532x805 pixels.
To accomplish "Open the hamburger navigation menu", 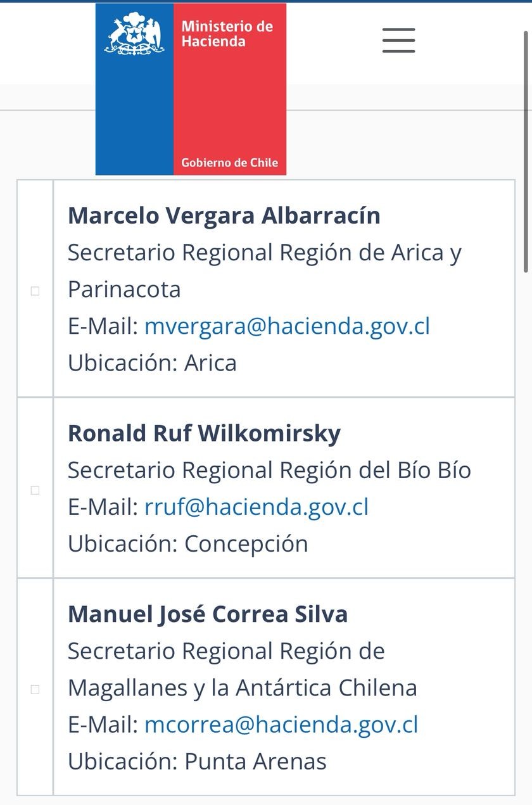I will 398,41.
